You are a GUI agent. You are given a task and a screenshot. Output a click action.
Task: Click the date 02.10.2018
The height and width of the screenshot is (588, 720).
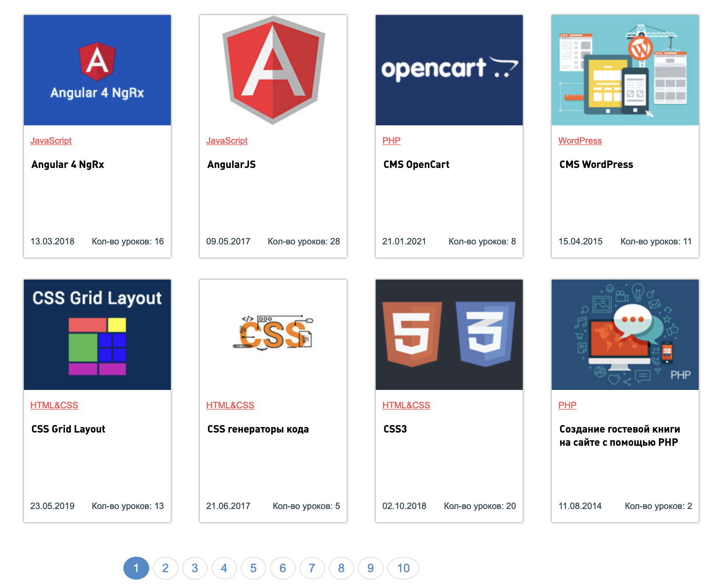(404, 506)
